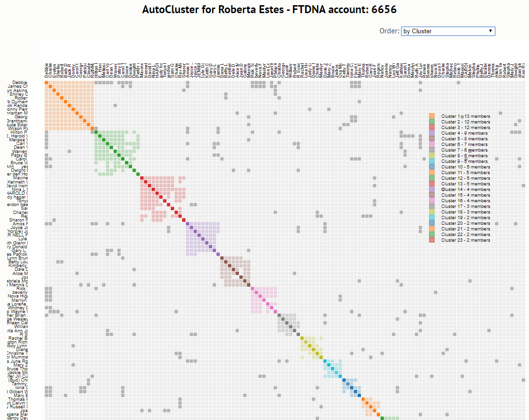This screenshot has height=420, width=529.
Task: Click the Cluster 2 green legend swatch
Action: point(431,122)
